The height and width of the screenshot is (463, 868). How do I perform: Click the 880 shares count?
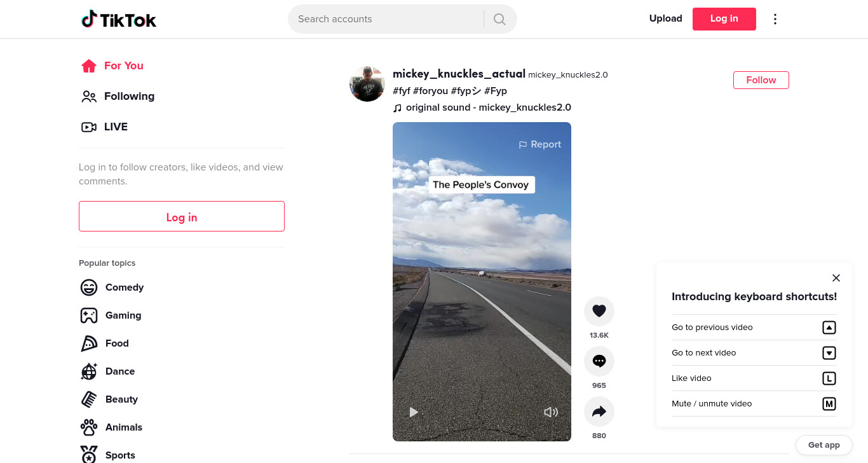599,436
